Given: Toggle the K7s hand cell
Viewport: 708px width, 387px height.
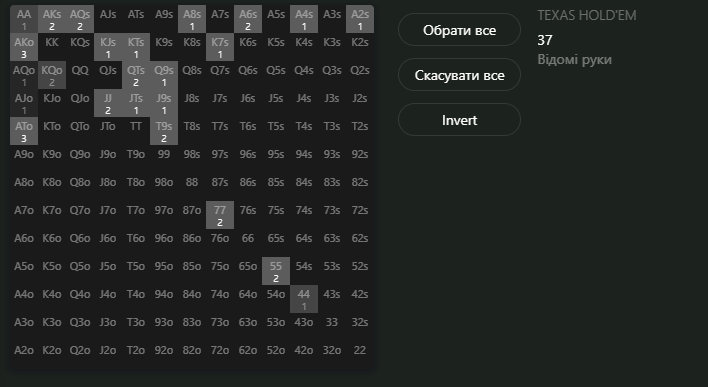Looking at the screenshot, I should point(220,47).
